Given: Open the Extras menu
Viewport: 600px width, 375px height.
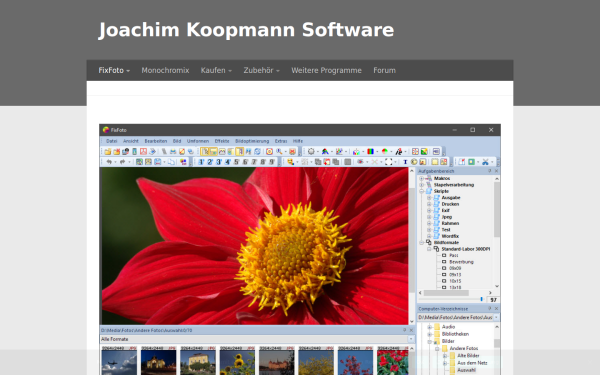Looking at the screenshot, I should coord(281,141).
